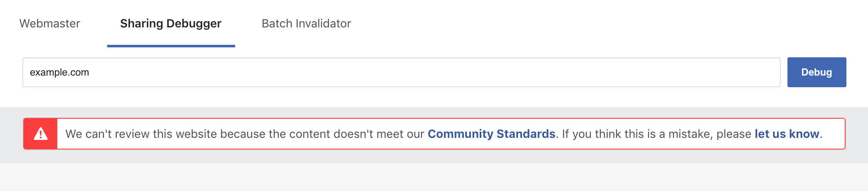Click the blank space right of Batch Invalidator
Image resolution: width=868 pixels, height=191 pixels.
581,24
